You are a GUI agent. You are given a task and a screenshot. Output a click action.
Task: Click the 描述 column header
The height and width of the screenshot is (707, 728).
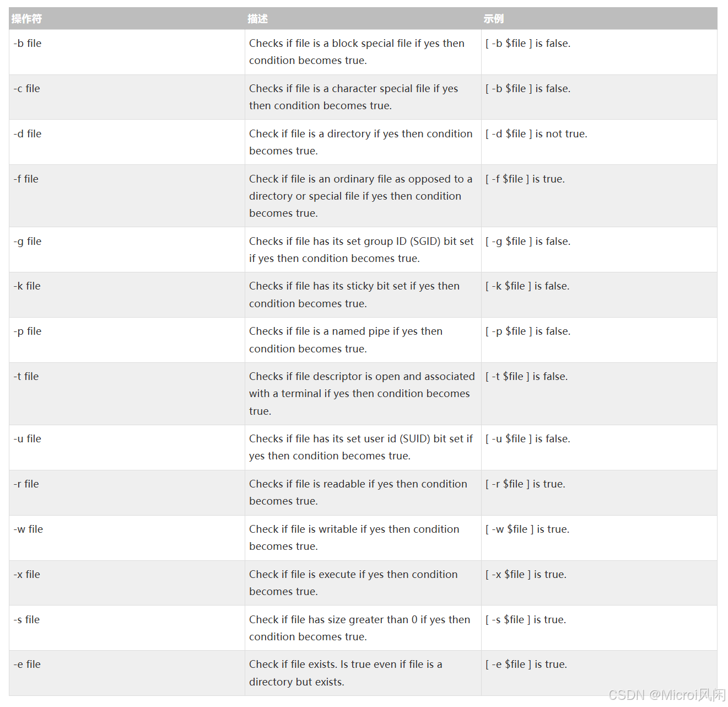(x=257, y=19)
